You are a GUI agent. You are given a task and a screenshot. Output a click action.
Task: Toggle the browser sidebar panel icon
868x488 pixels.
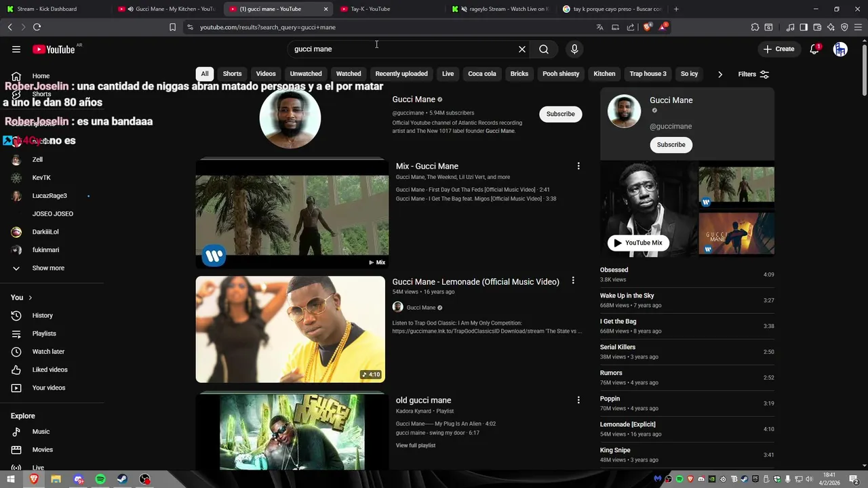click(x=804, y=27)
